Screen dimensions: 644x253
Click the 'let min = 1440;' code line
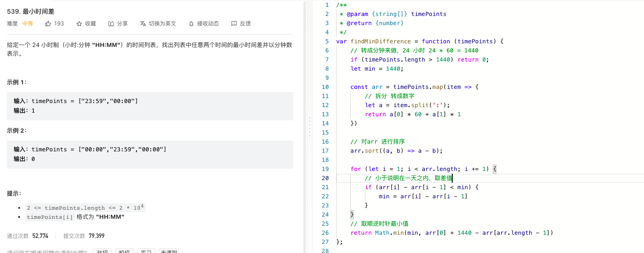click(x=377, y=68)
